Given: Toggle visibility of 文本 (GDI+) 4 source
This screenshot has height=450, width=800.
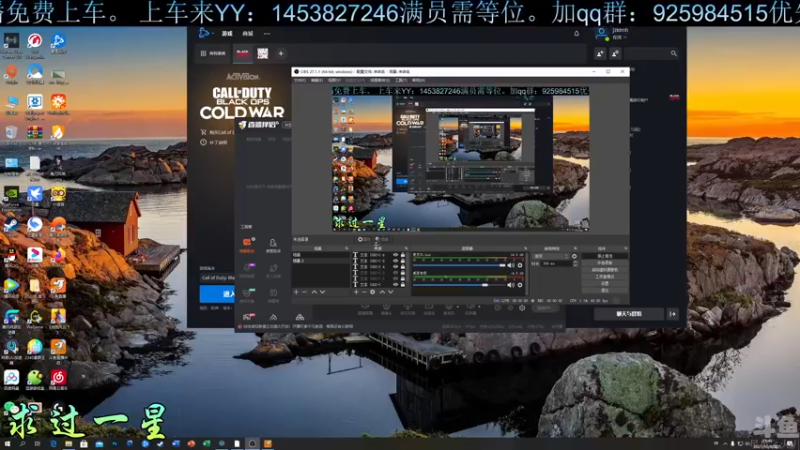Looking at the screenshot, I should pyautogui.click(x=395, y=267).
